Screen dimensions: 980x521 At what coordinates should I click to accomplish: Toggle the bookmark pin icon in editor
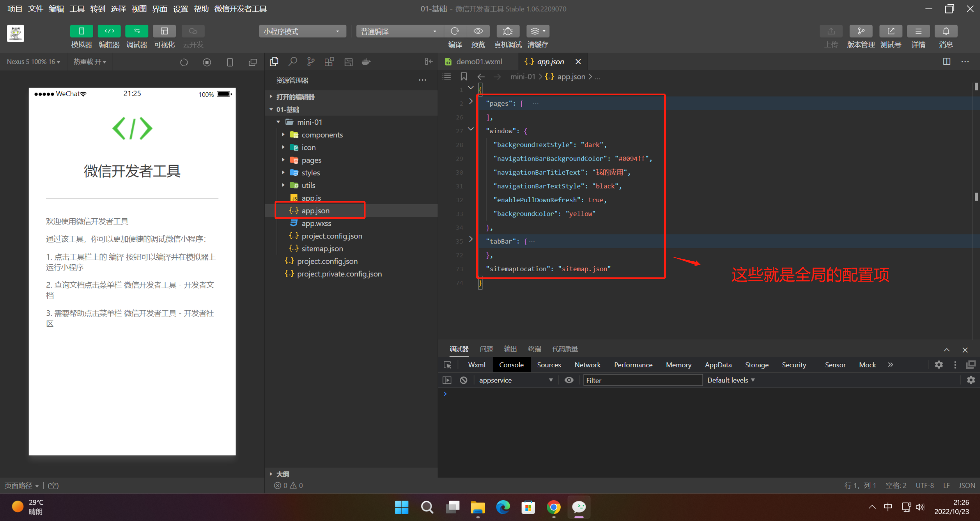tap(465, 78)
